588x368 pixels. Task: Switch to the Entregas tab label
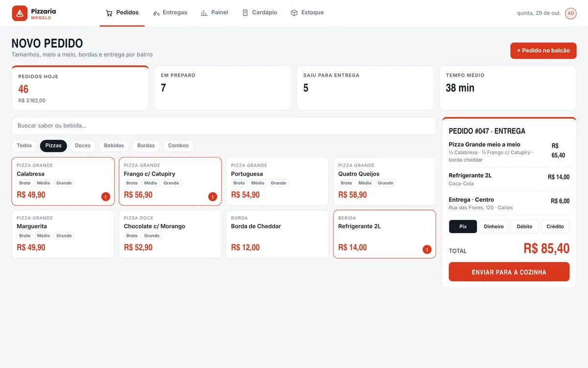pos(175,13)
